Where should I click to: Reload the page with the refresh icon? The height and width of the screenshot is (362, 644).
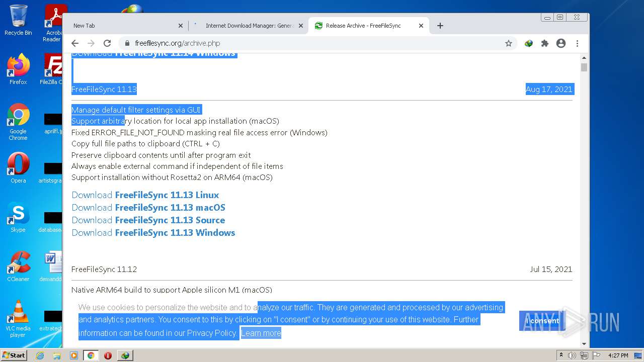[107, 43]
